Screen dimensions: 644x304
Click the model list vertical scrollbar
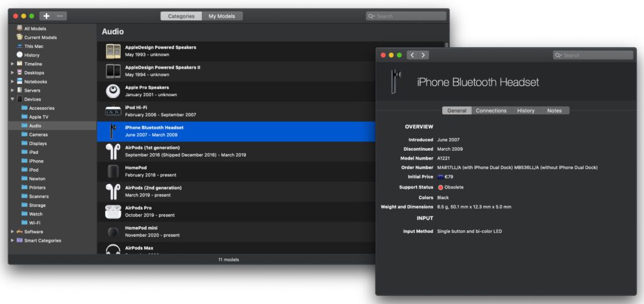447,45
